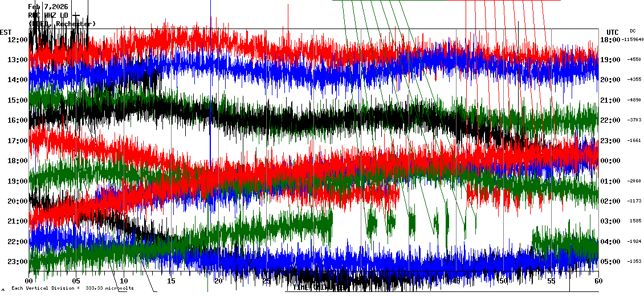Click the 60 minute tick on x-axis
The height and width of the screenshot is (296, 644).
pyautogui.click(x=597, y=281)
